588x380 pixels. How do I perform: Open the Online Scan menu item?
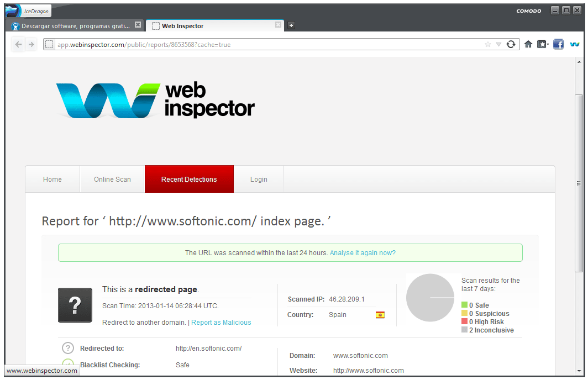pos(112,179)
